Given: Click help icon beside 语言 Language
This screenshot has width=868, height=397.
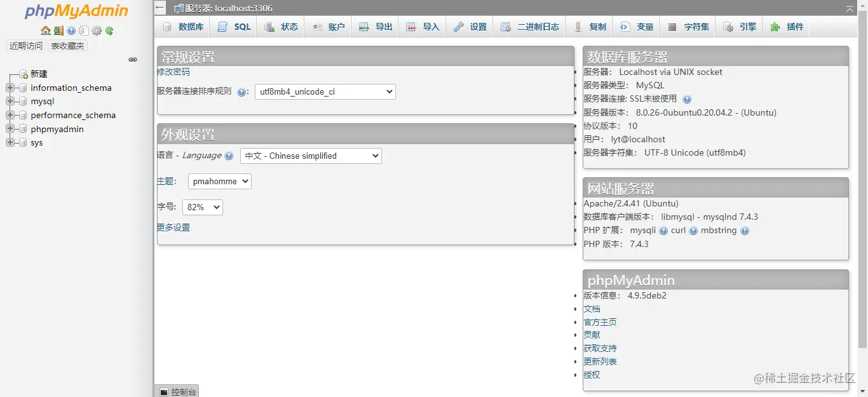Looking at the screenshot, I should pos(229,156).
